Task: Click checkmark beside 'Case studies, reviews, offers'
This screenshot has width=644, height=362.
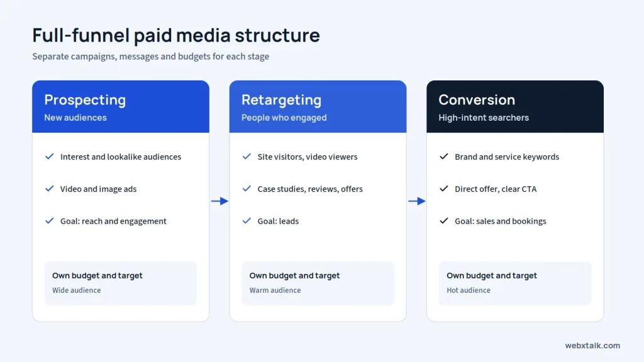Action: point(247,189)
